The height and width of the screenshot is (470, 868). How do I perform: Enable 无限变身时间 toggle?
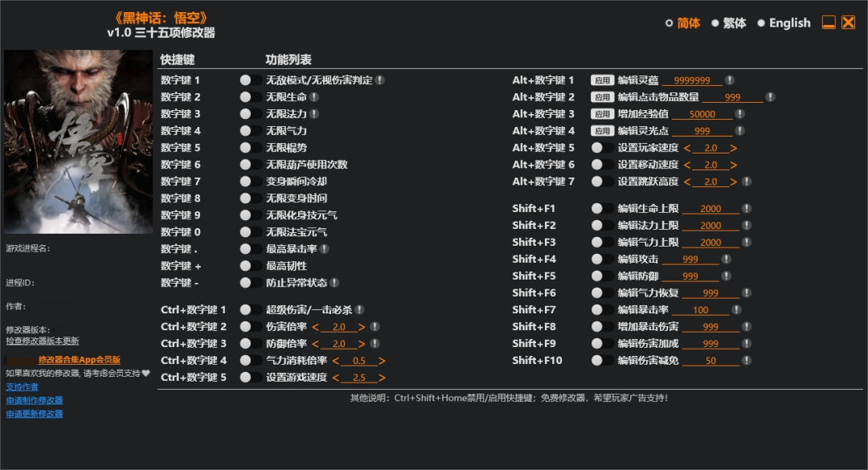pyautogui.click(x=250, y=198)
